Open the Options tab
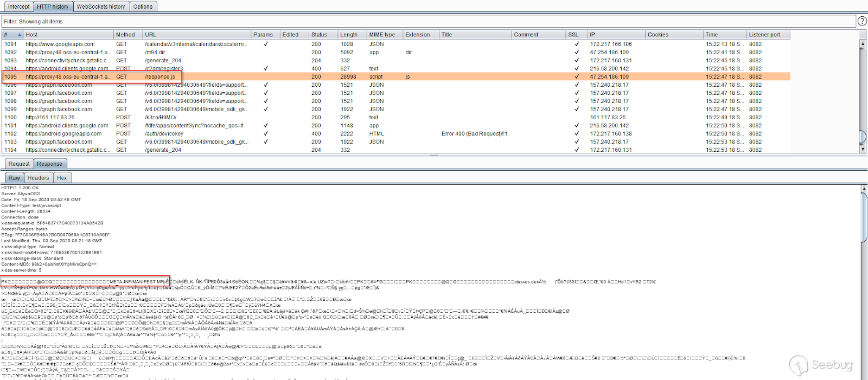Image resolution: width=868 pixels, height=380 pixels. click(143, 7)
